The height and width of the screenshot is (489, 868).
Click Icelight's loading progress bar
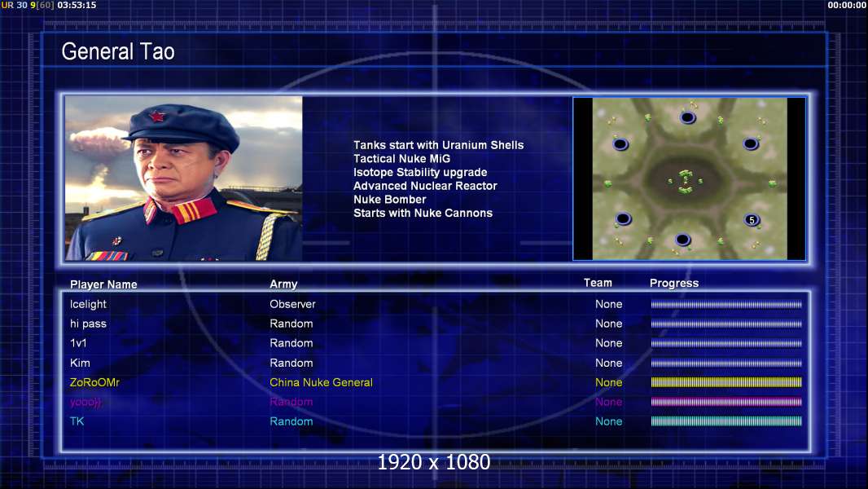(x=726, y=304)
